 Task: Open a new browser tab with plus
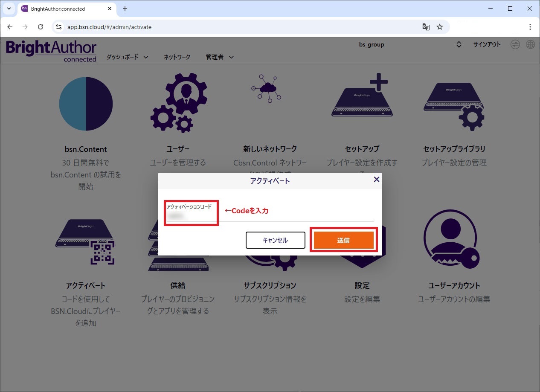coord(125,9)
